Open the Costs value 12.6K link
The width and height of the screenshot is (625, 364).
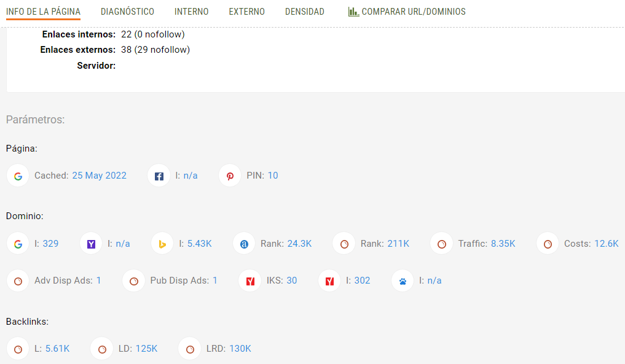[x=606, y=244]
